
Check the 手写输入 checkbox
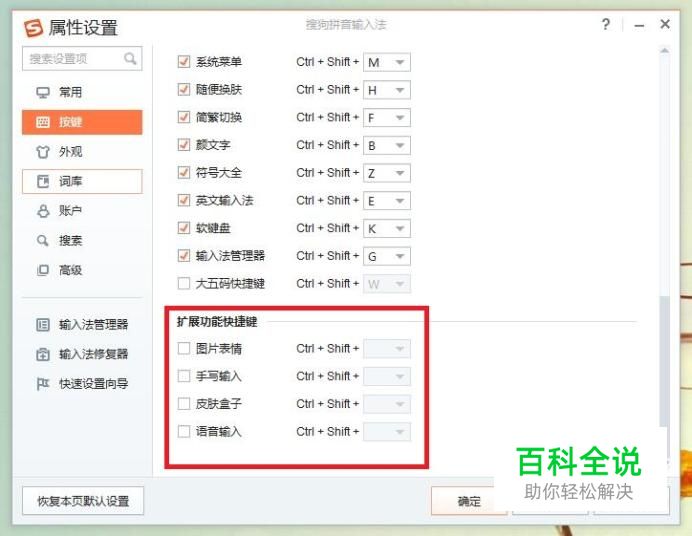184,376
